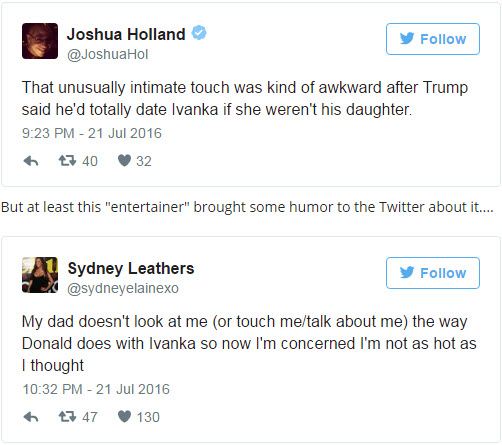Reply to Joshua Holland's tweet
The height and width of the screenshot is (445, 502).
pos(31,161)
